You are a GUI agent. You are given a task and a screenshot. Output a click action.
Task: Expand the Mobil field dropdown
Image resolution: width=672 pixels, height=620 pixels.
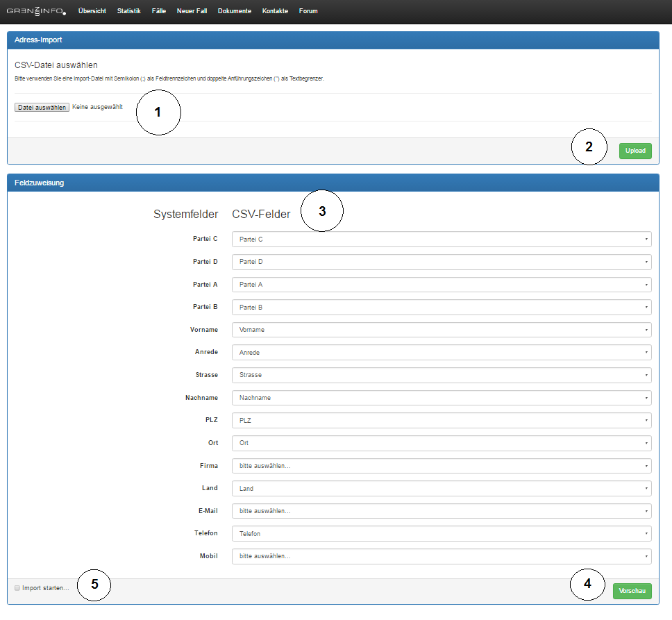442,556
